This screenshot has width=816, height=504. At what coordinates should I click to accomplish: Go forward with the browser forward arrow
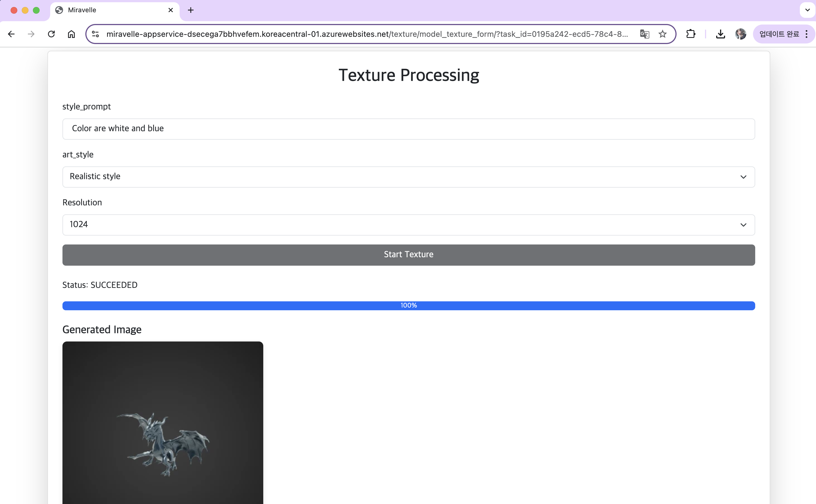[x=31, y=34]
